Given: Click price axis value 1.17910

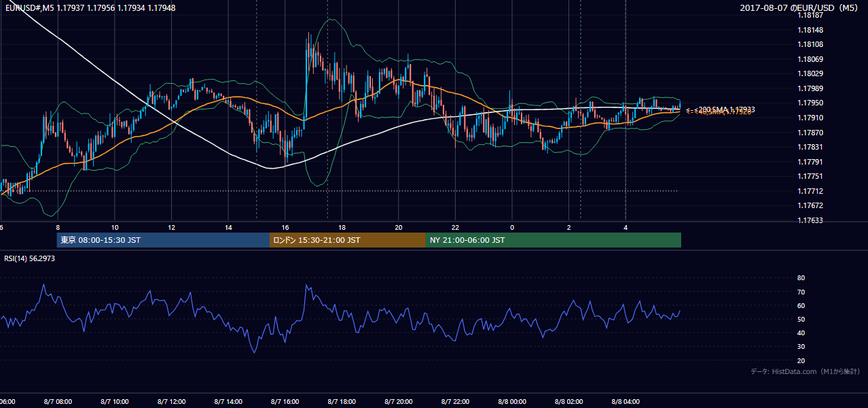Looking at the screenshot, I should pos(810,118).
